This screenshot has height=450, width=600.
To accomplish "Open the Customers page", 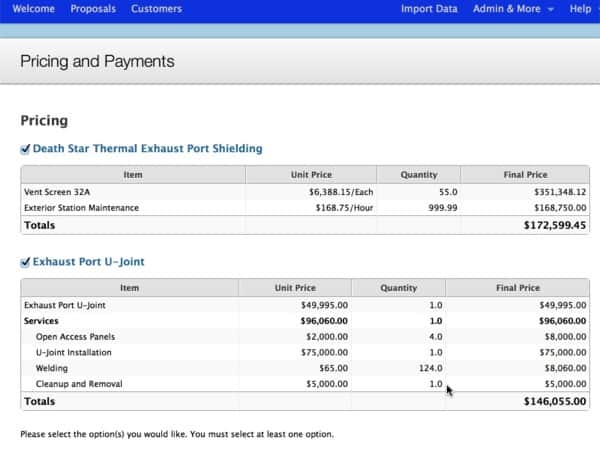I will coord(156,9).
